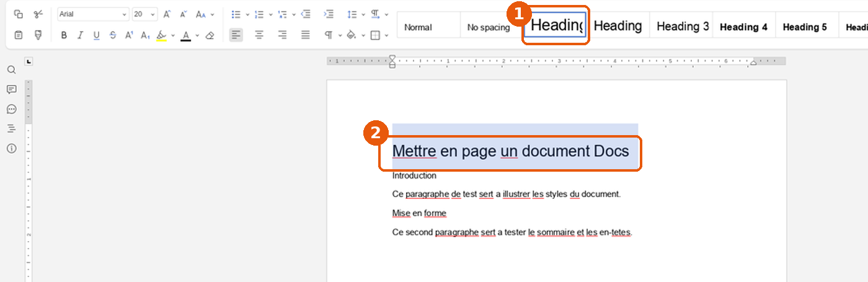Click the Nonprinting characters pilcrow icon

click(x=329, y=35)
